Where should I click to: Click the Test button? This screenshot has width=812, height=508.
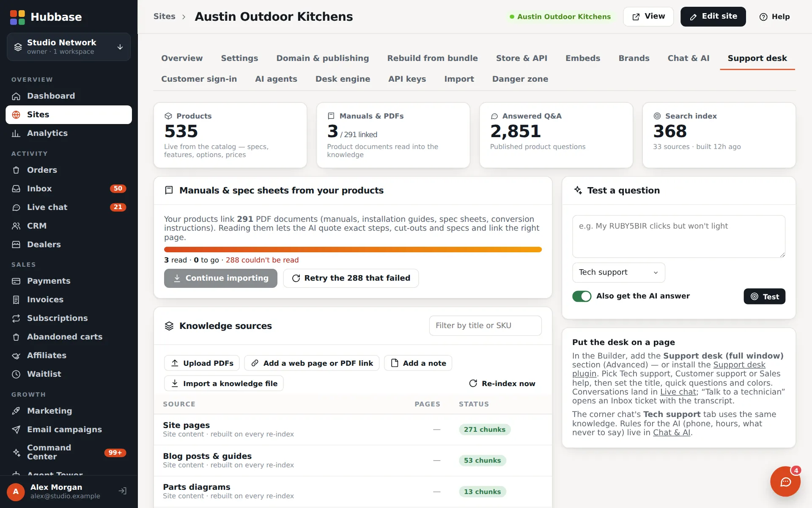coord(764,297)
